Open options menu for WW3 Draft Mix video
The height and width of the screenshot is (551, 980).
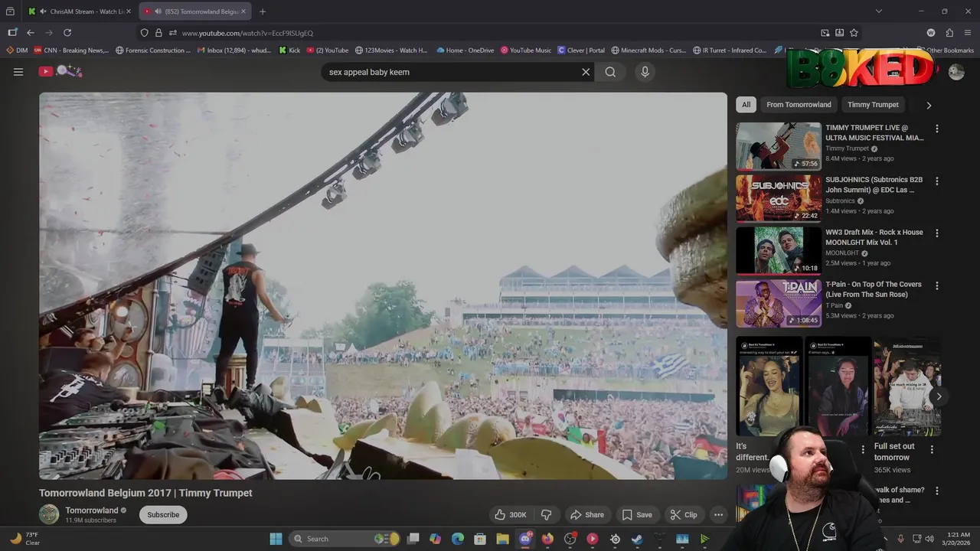(936, 233)
